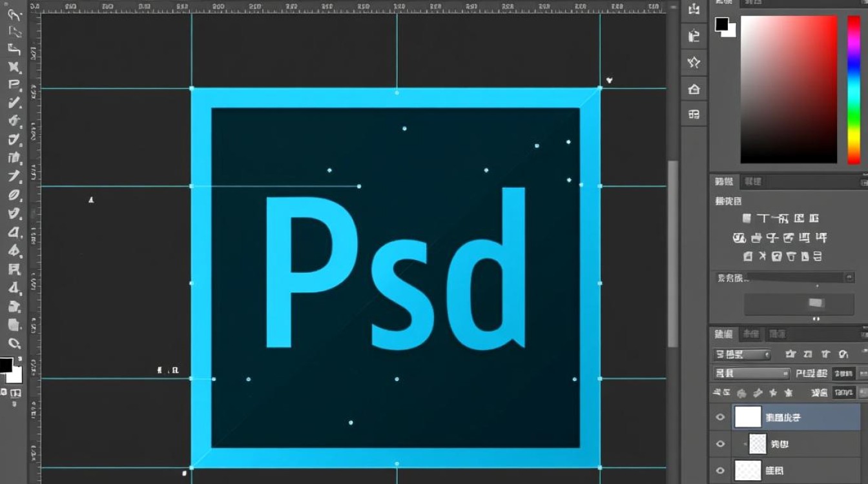868x484 pixels.
Task: Open the grid-shaped icon below the house icon
Action: point(694,114)
